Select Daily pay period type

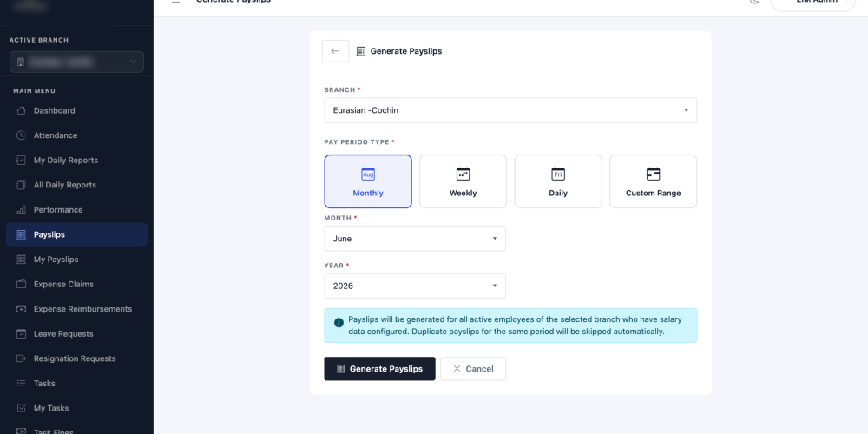coord(558,181)
